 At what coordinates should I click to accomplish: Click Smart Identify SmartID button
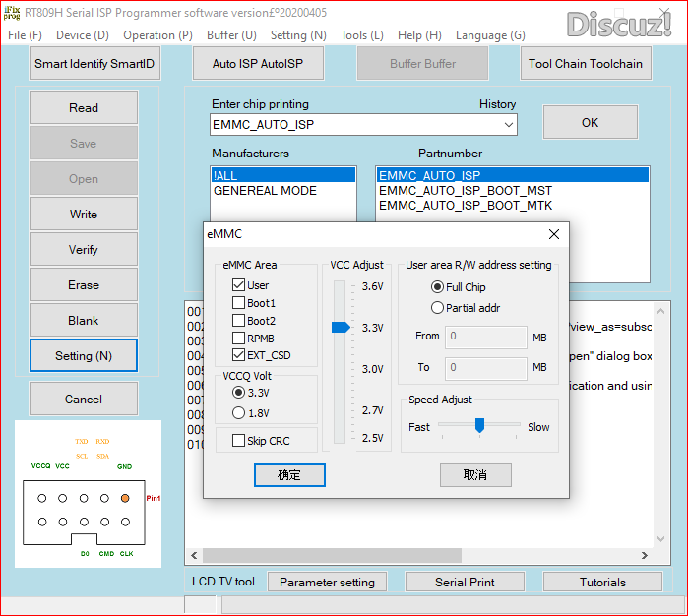pyautogui.click(x=95, y=64)
